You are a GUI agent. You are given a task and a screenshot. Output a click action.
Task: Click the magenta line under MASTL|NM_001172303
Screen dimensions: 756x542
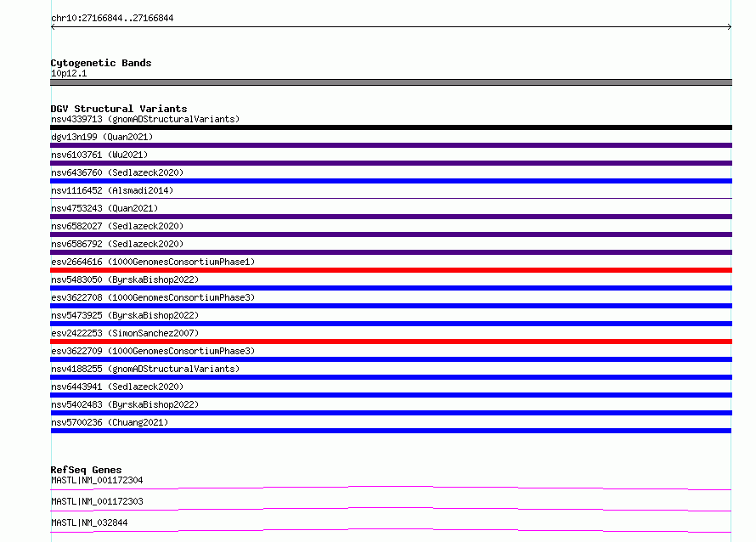tap(391, 509)
